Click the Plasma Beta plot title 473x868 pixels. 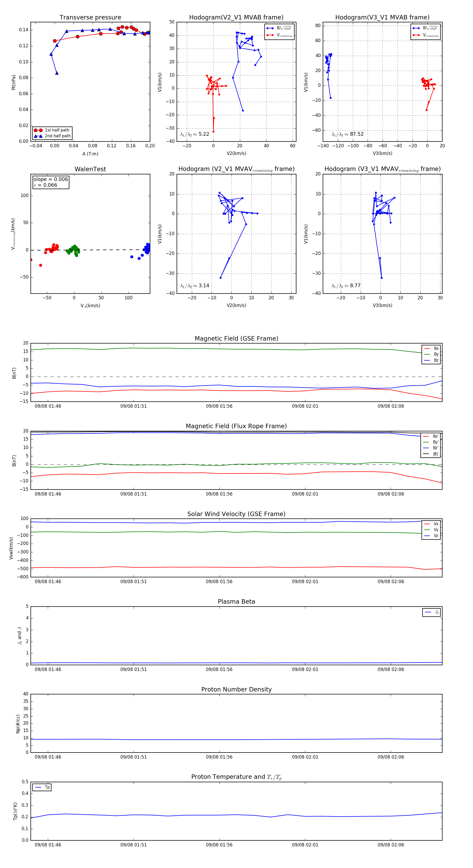pos(236,602)
